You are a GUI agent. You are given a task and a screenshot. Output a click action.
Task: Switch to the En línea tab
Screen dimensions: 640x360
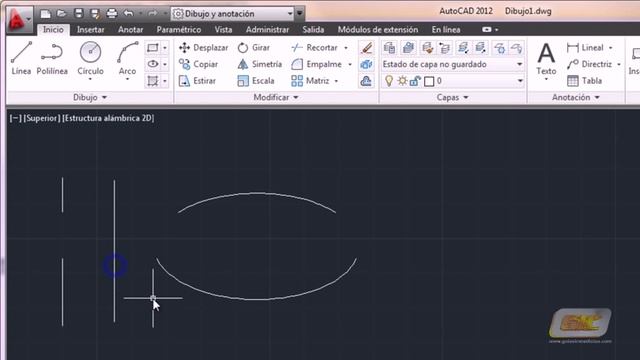[446, 30]
